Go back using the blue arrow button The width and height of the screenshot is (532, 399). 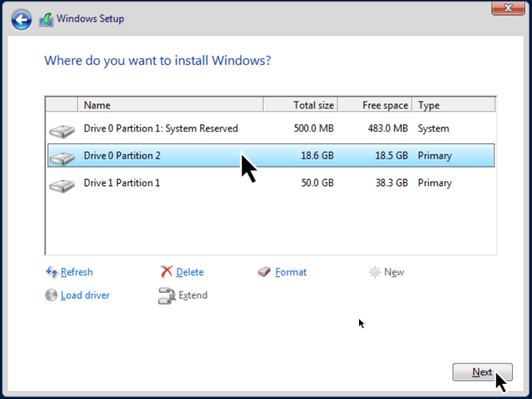[x=21, y=20]
